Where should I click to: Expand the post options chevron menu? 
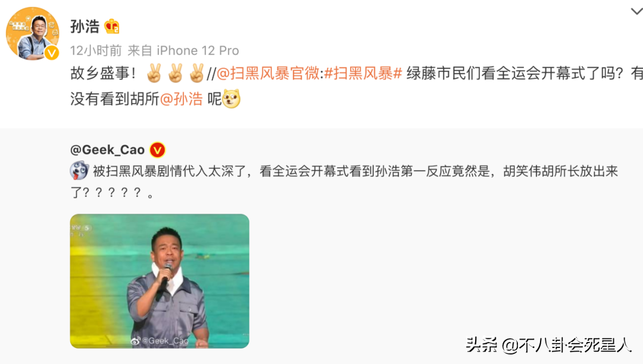coord(636,11)
